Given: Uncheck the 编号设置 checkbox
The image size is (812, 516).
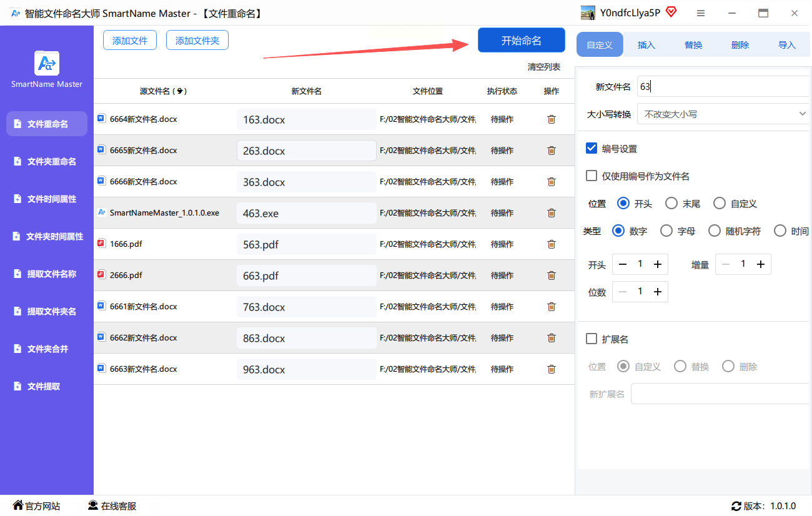Looking at the screenshot, I should [592, 149].
